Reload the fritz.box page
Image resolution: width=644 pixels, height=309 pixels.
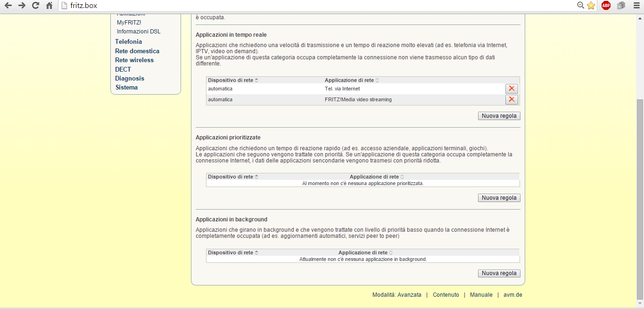[x=35, y=6]
